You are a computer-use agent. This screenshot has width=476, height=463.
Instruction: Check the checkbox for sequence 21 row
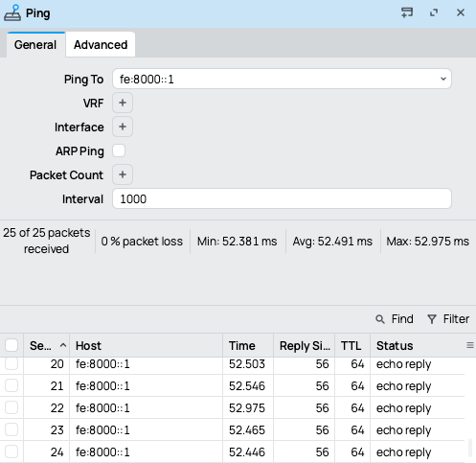pyautogui.click(x=11, y=385)
